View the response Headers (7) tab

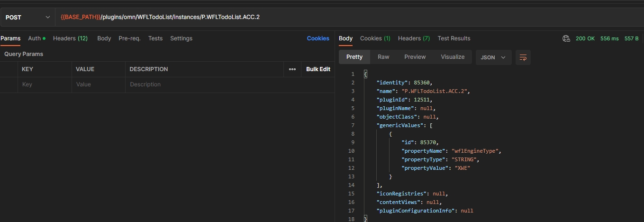414,38
